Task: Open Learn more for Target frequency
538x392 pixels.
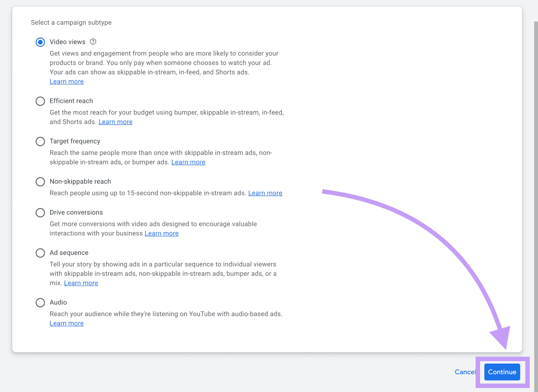Action: (188, 162)
